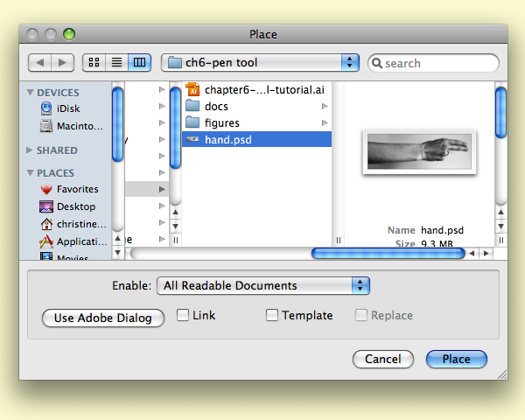Select iDisk in the Devices sidebar

click(68, 108)
